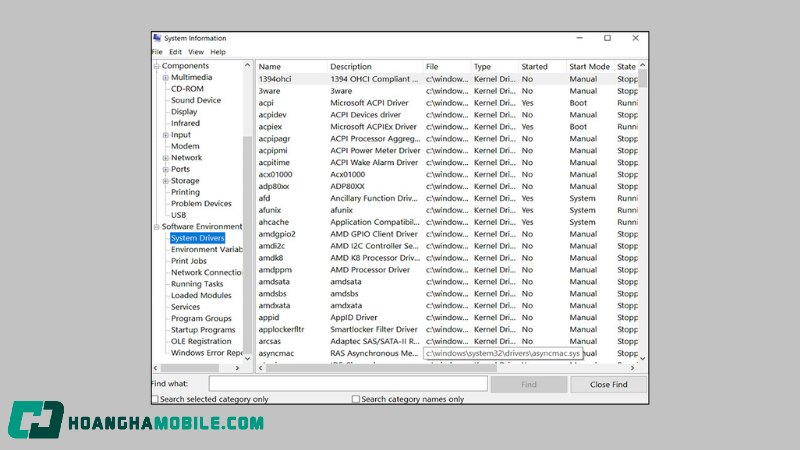Click the Find what input field
Screen dimensions: 800x450
348,384
